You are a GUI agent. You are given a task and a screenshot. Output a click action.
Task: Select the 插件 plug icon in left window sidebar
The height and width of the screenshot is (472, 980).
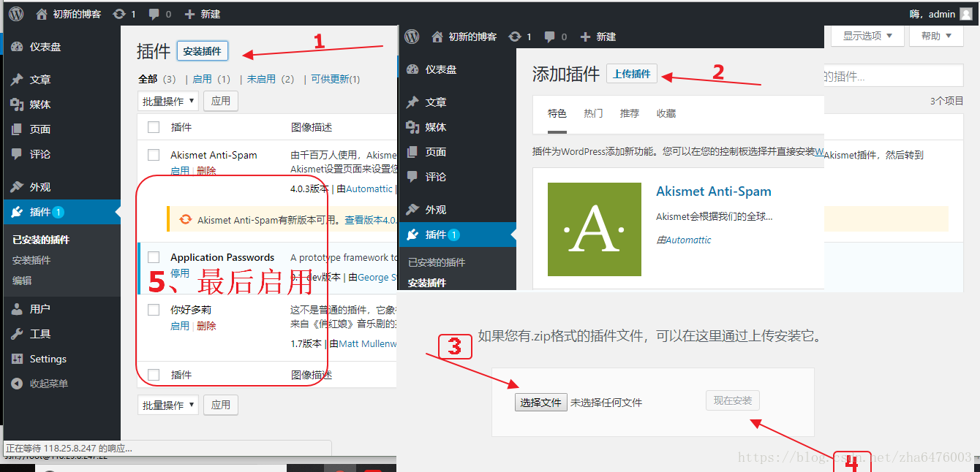17,212
